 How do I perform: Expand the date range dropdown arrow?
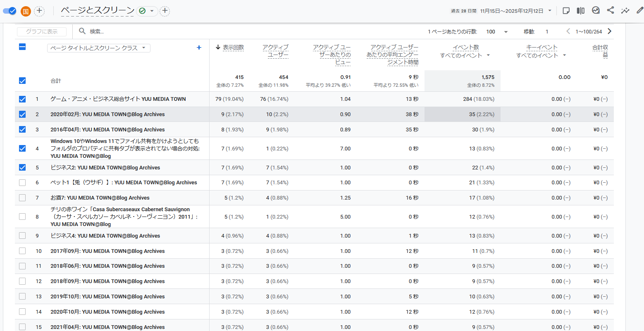tap(550, 11)
